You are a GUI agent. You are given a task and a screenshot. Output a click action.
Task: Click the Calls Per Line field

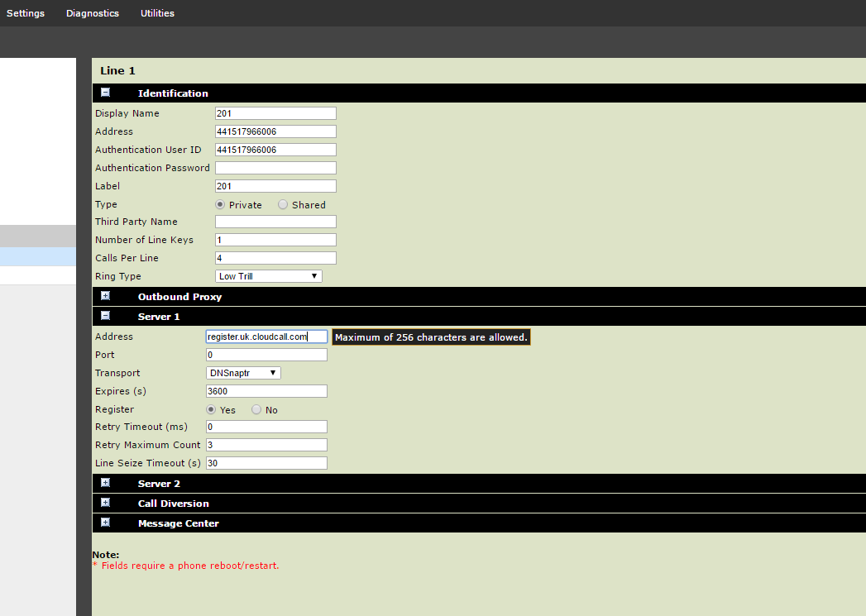(x=275, y=258)
